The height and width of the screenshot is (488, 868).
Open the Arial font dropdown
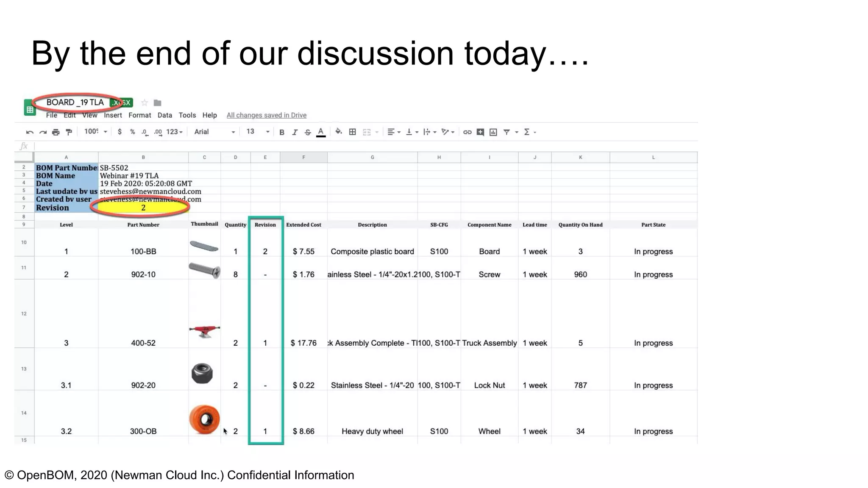click(214, 132)
